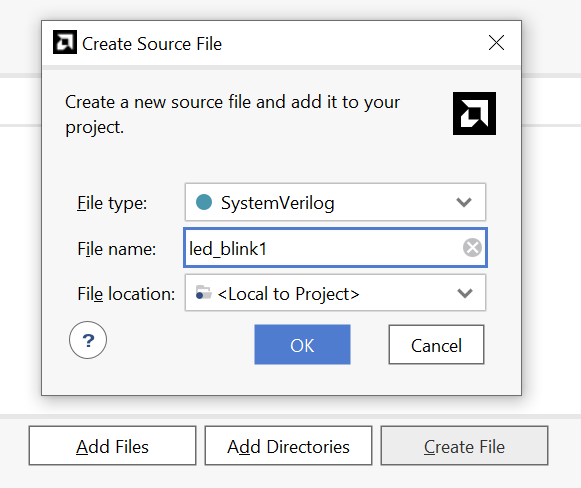Click the File location label

coord(126,294)
